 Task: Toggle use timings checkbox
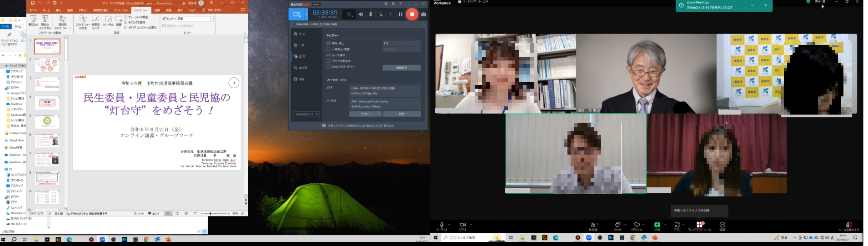pyautogui.click(x=126, y=22)
